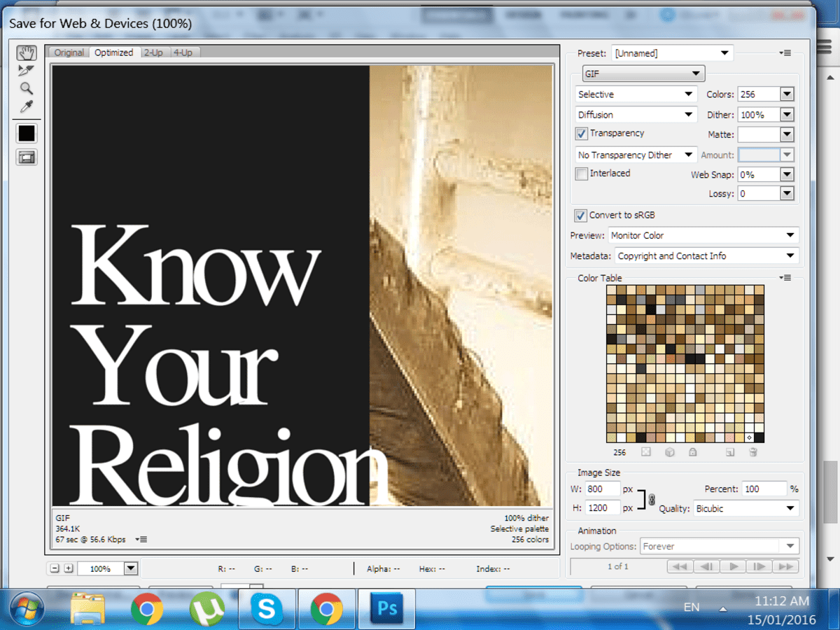Viewport: 840px width, 630px height.
Task: Switch to Photoshop in the taskbar
Action: [x=386, y=608]
